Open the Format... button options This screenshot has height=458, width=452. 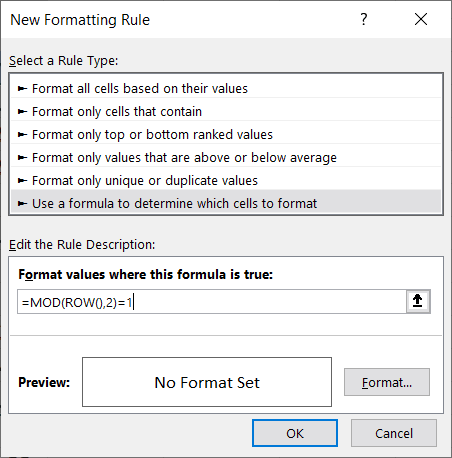(x=387, y=382)
